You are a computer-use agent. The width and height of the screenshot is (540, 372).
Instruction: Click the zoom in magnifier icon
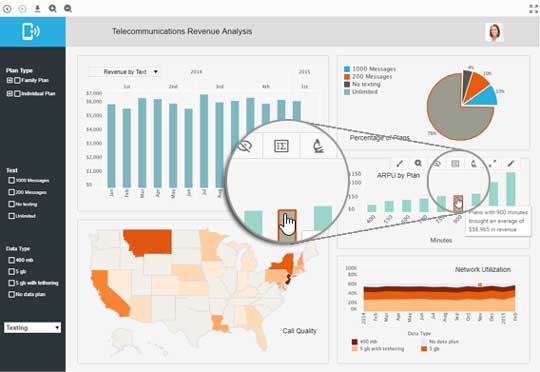coord(52,8)
